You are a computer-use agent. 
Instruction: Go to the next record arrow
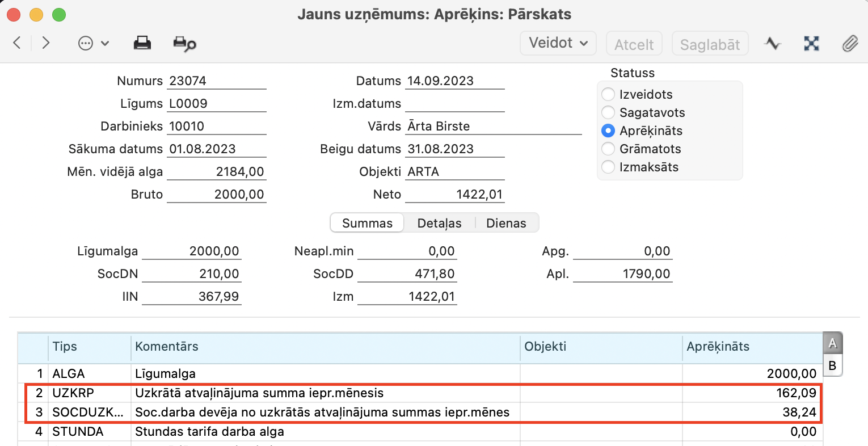pyautogui.click(x=46, y=43)
